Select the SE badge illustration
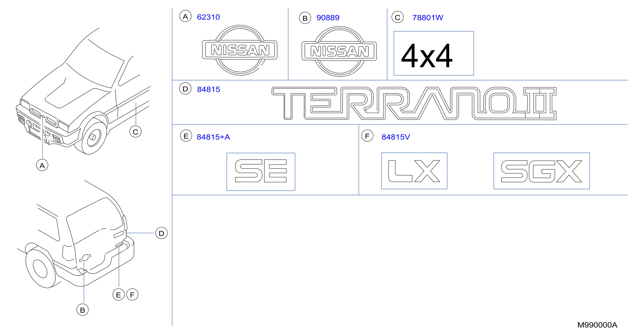Viewport: 644px width, 336px height. 261,172
